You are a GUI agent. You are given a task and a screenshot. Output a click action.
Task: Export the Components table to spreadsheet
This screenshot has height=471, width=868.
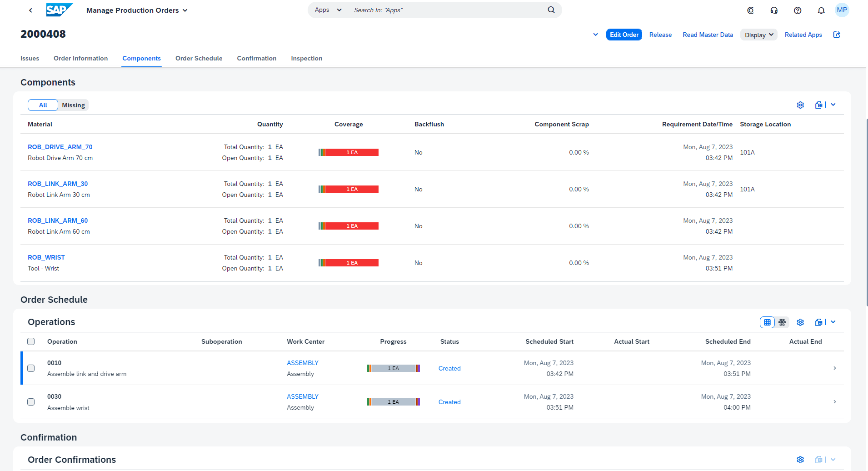(x=818, y=105)
